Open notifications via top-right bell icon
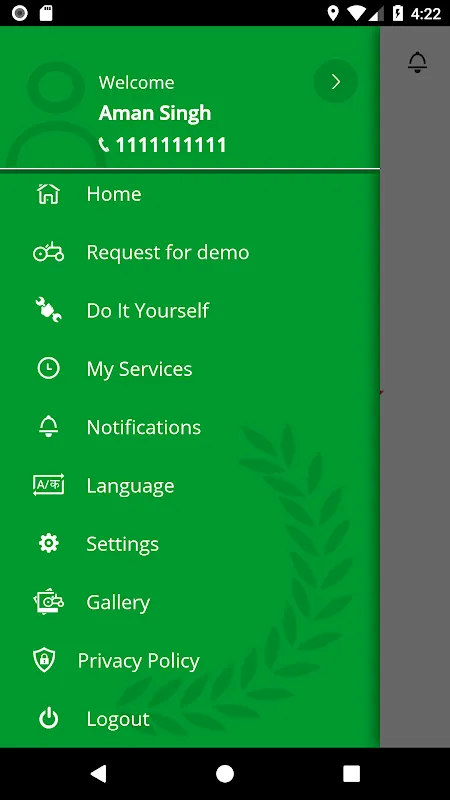The image size is (450, 800). click(417, 62)
